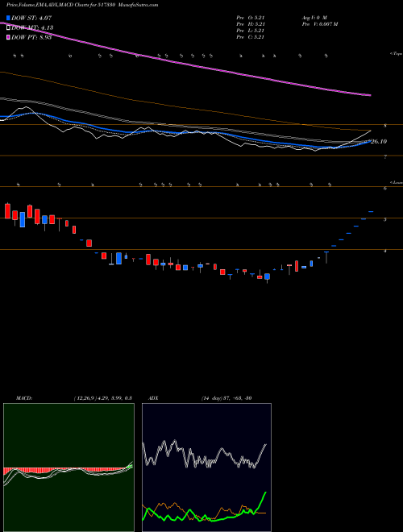The image size is (403, 532).
Task: Click the MACD '(12,26,9) 4.29, 3.99, 0.3' values
Action: [x=102, y=397]
